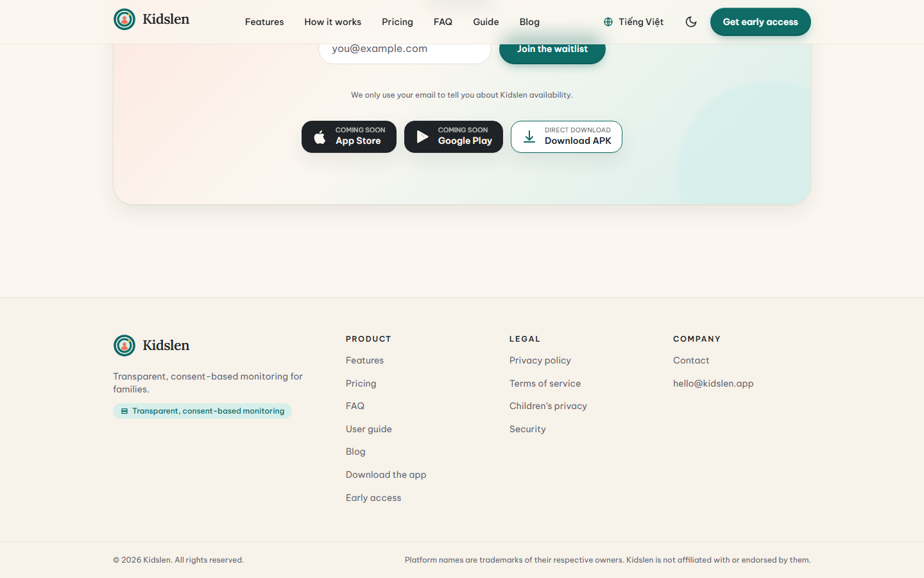Click the download arrow icon for APK
Image resolution: width=924 pixels, height=578 pixels.
pyautogui.click(x=529, y=137)
